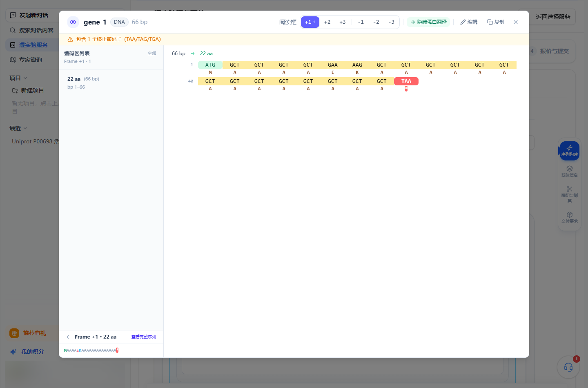Open 湿实验服务 in the sidebar

[33, 45]
